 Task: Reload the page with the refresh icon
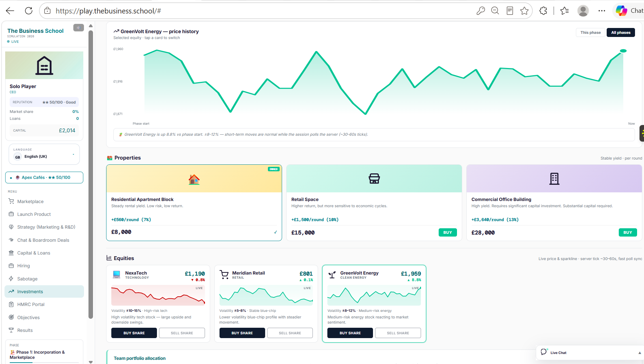click(29, 11)
